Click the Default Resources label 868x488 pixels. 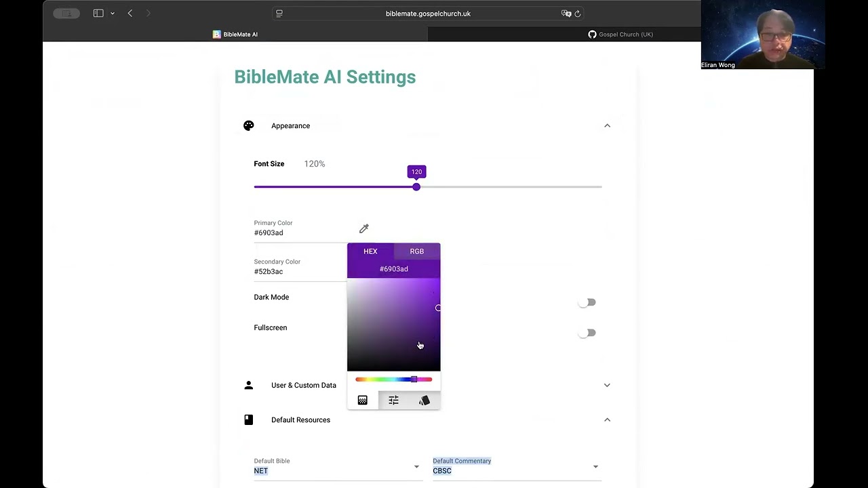301,420
